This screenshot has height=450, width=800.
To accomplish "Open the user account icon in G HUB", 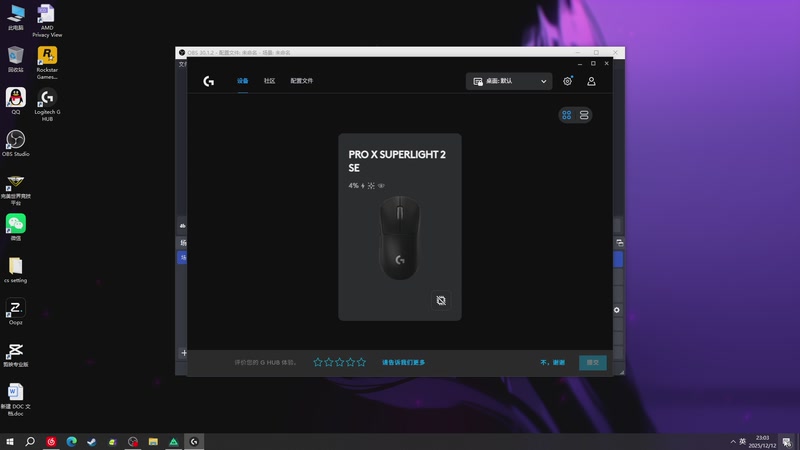I will pos(591,81).
